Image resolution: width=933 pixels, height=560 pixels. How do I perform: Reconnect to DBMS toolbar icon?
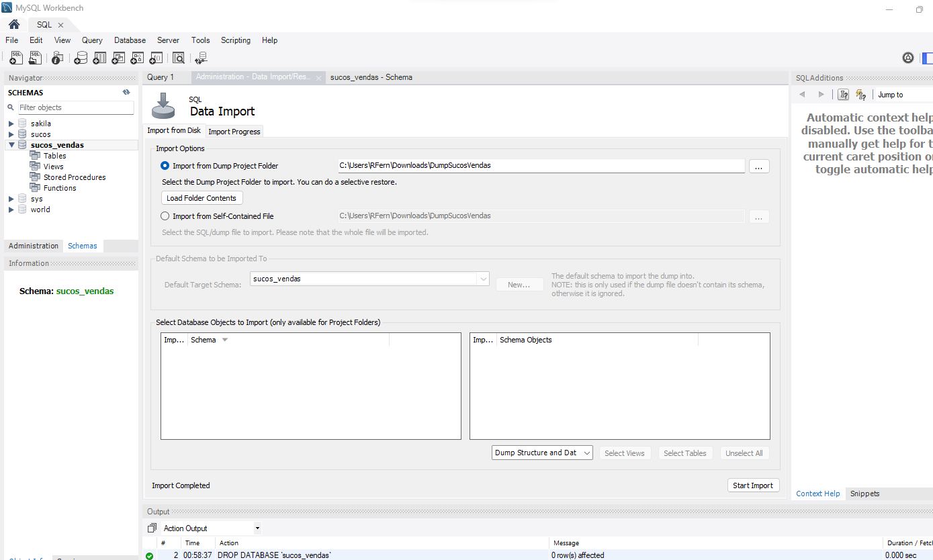pyautogui.click(x=201, y=58)
